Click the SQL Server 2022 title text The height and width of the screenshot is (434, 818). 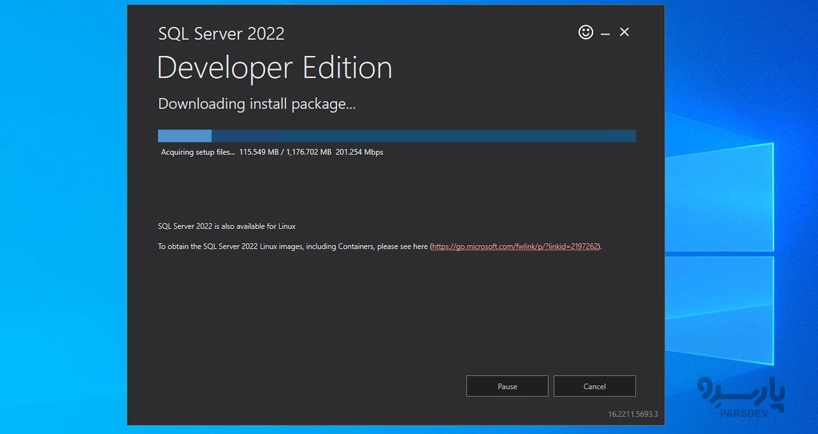click(221, 34)
